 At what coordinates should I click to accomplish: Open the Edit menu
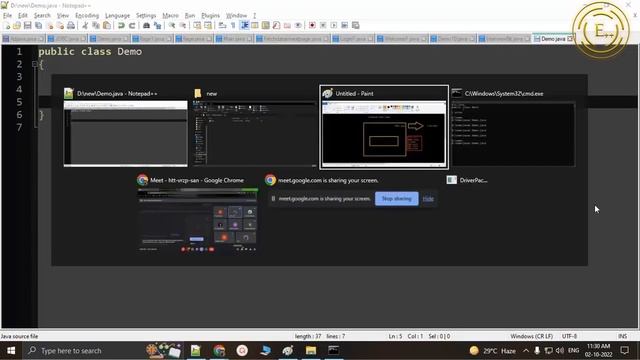point(23,16)
